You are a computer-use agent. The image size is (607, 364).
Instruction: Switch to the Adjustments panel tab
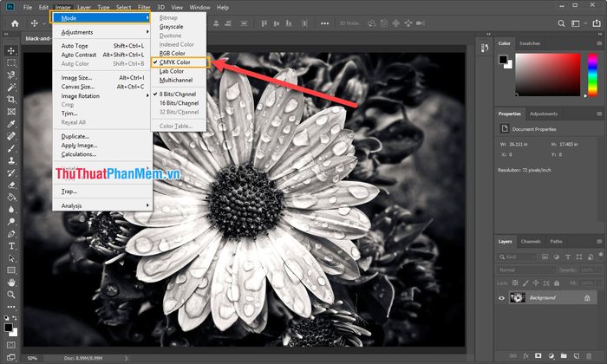(x=544, y=114)
